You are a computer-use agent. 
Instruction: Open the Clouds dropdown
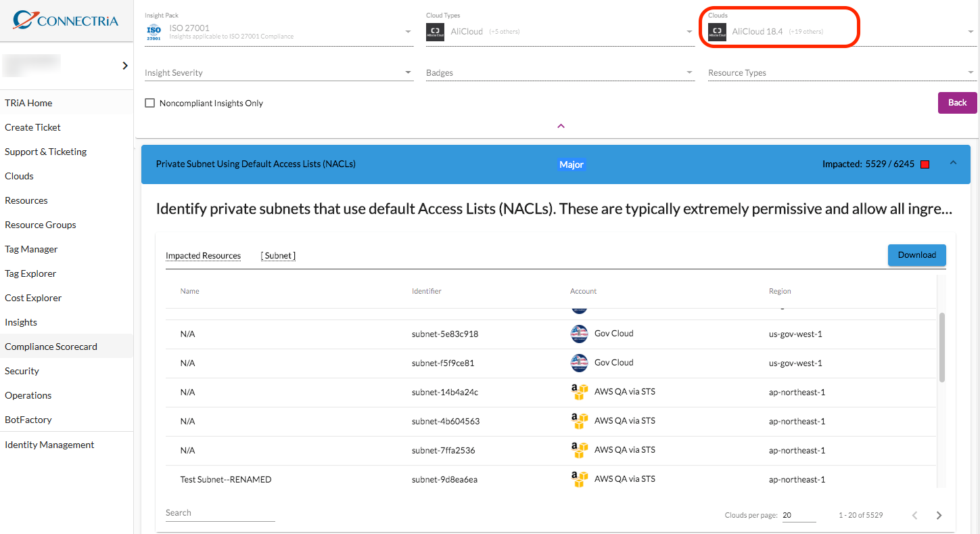pyautogui.click(x=842, y=32)
